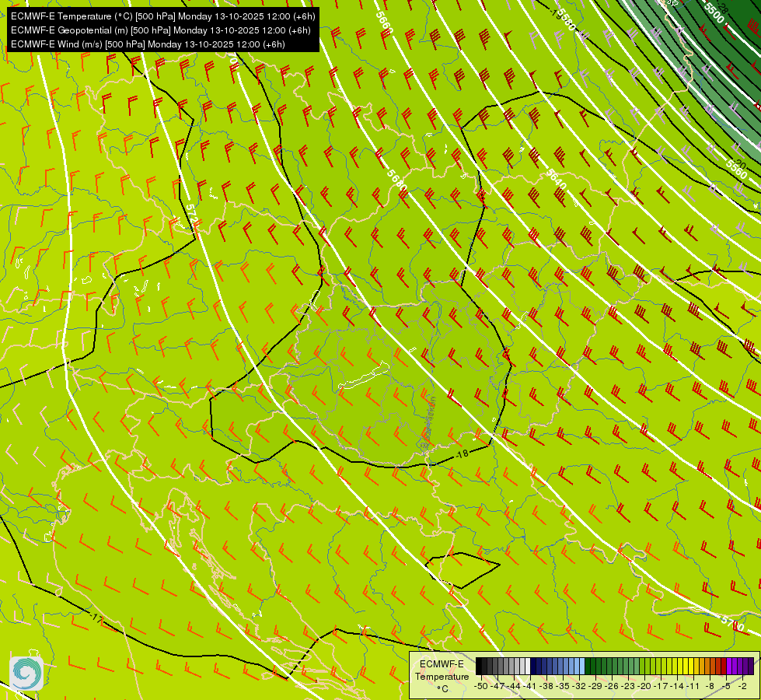This screenshot has height=700, width=761.
Task: Click the spiral weather logo icon
Action: click(26, 673)
